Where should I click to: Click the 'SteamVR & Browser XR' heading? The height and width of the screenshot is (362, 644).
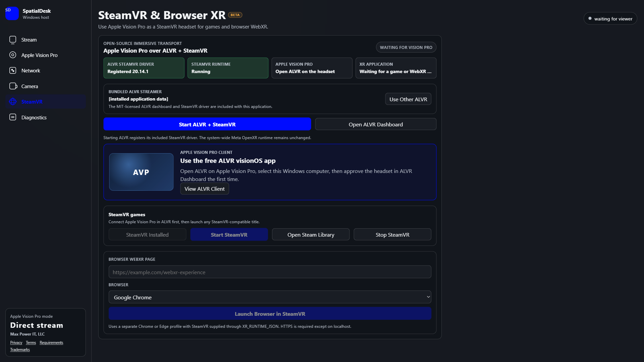click(162, 15)
